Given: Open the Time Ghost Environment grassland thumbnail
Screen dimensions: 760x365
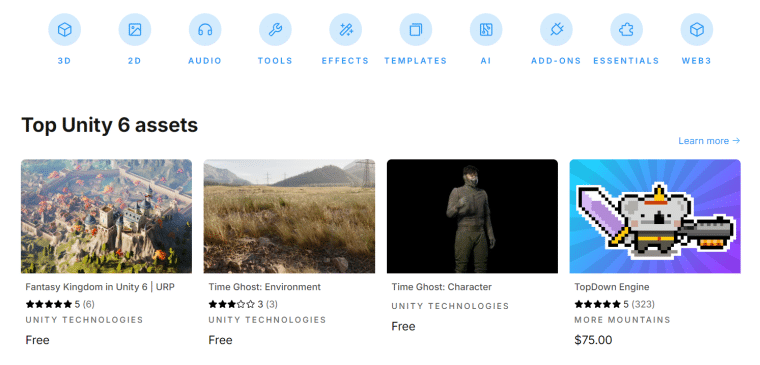Looking at the screenshot, I should (289, 216).
